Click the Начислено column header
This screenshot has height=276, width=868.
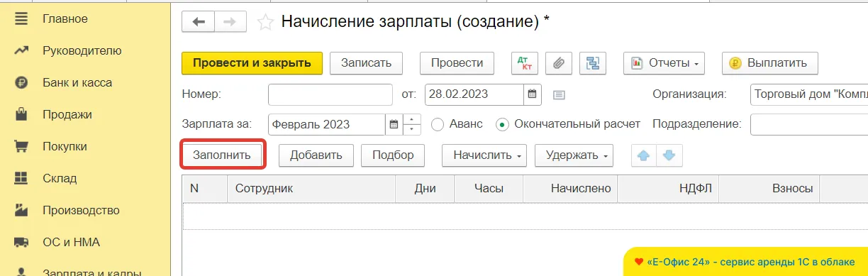[x=570, y=189]
